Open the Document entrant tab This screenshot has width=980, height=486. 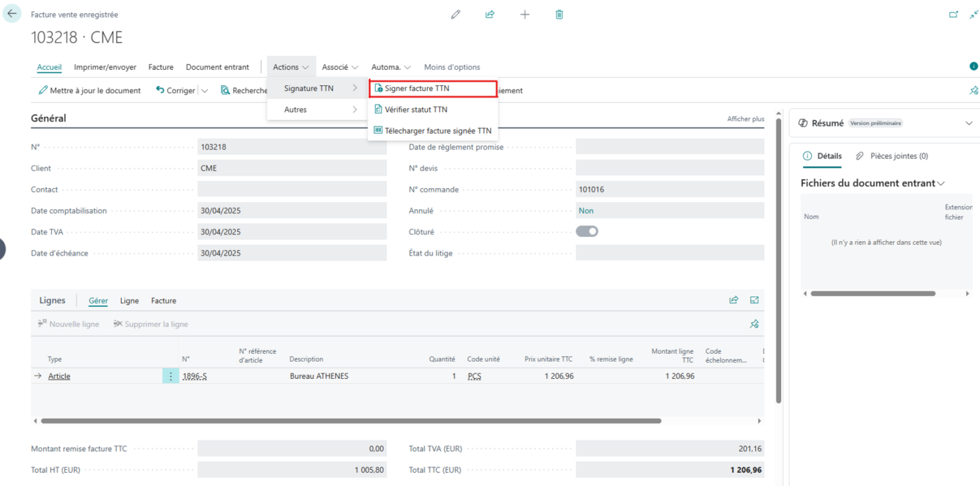pyautogui.click(x=217, y=67)
